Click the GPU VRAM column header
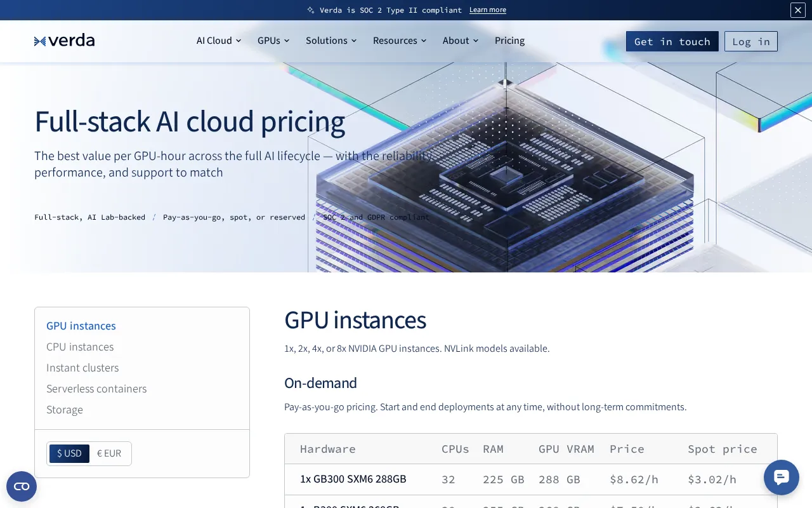This screenshot has width=812, height=508. point(566,449)
